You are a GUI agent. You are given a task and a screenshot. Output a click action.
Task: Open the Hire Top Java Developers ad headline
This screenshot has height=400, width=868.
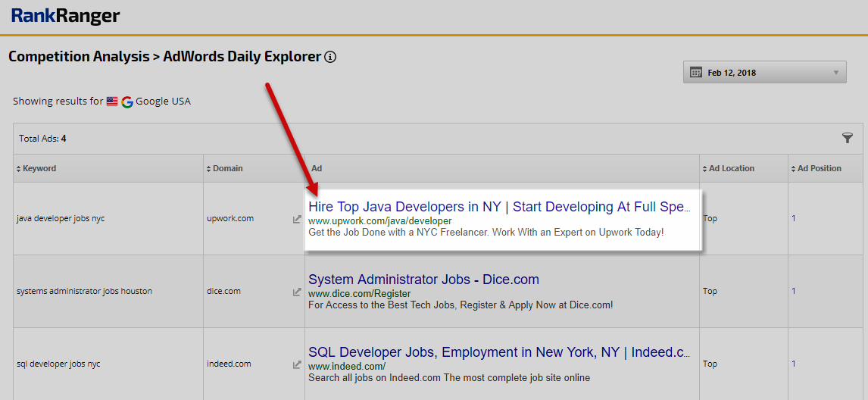coord(498,207)
